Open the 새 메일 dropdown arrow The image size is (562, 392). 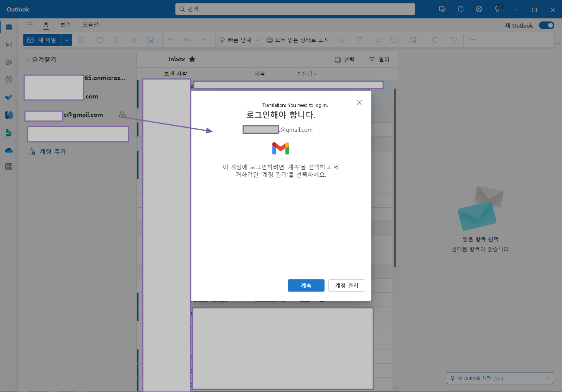67,40
